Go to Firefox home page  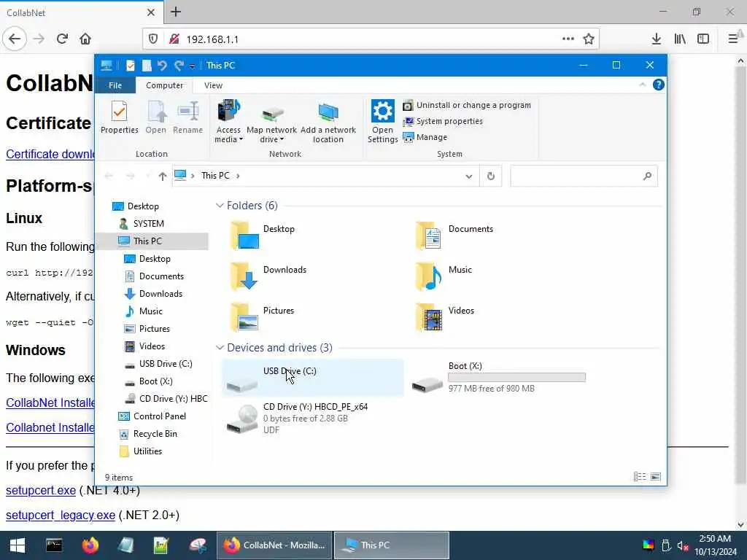click(85, 39)
